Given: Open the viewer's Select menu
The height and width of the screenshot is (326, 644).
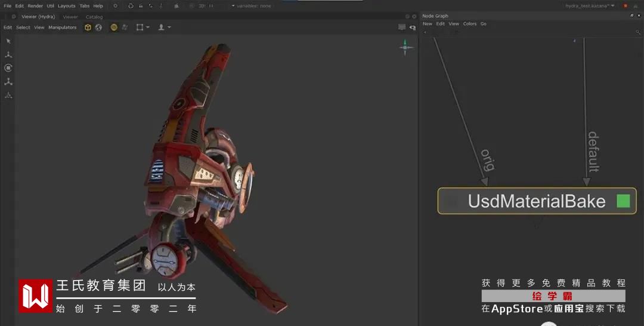Looking at the screenshot, I should (x=23, y=27).
